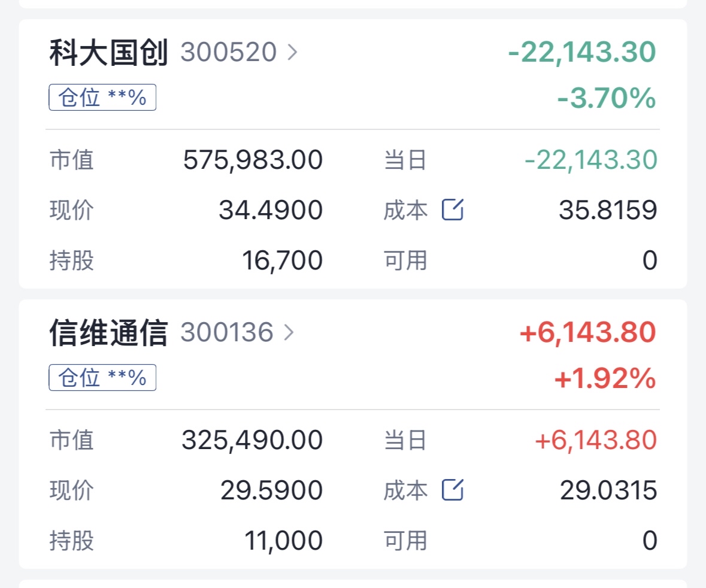Tap stock code 300520

[228, 53]
